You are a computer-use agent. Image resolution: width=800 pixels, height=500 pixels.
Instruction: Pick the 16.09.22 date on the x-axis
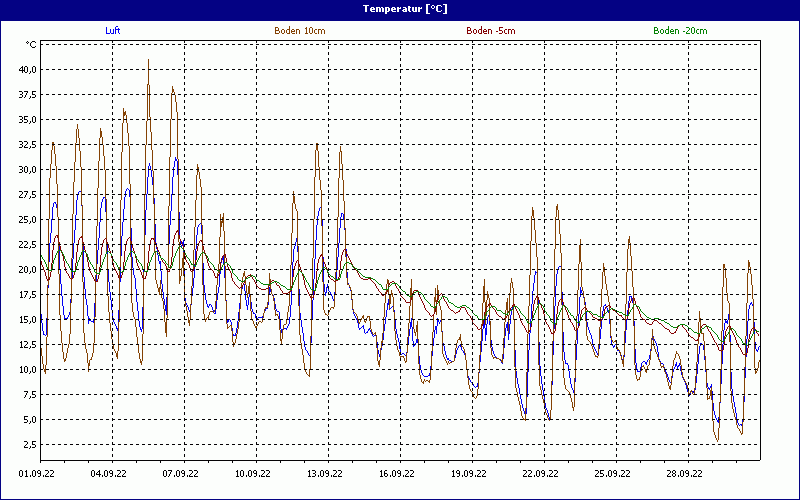coord(396,475)
